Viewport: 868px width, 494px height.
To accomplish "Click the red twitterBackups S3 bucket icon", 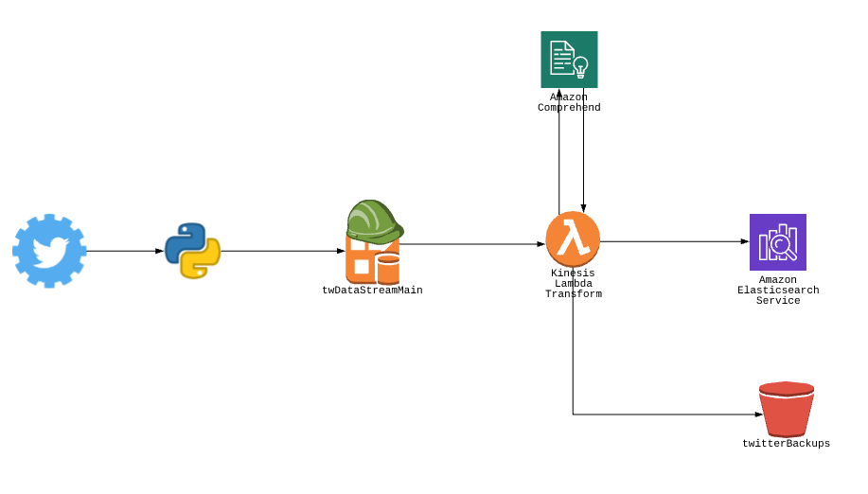I will click(786, 410).
